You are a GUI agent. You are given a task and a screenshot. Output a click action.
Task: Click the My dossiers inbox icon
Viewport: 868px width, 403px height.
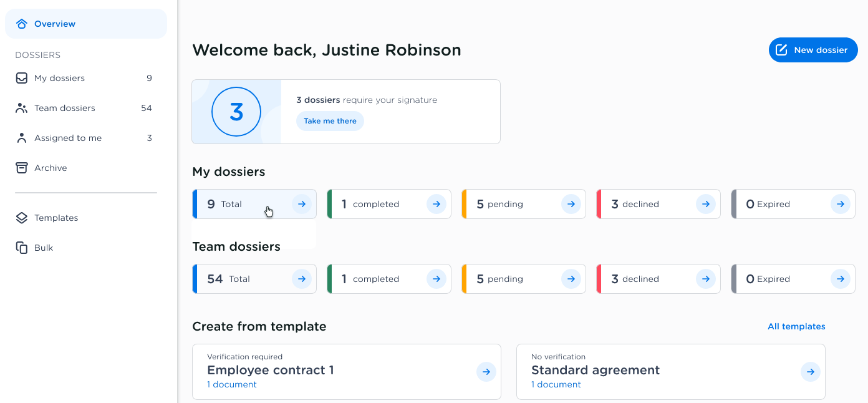(x=22, y=78)
